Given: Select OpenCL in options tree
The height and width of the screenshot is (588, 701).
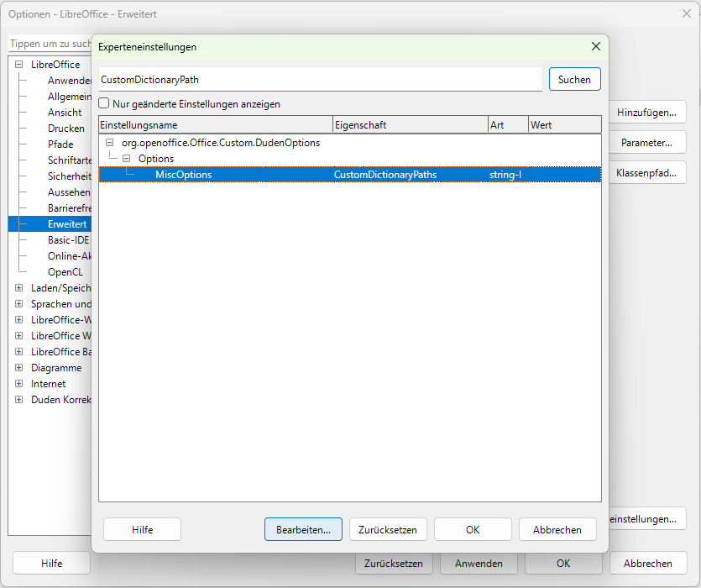Looking at the screenshot, I should tap(65, 272).
